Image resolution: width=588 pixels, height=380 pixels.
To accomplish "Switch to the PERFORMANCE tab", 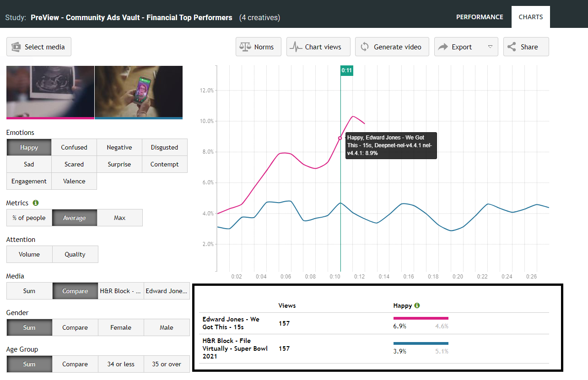I will click(480, 17).
